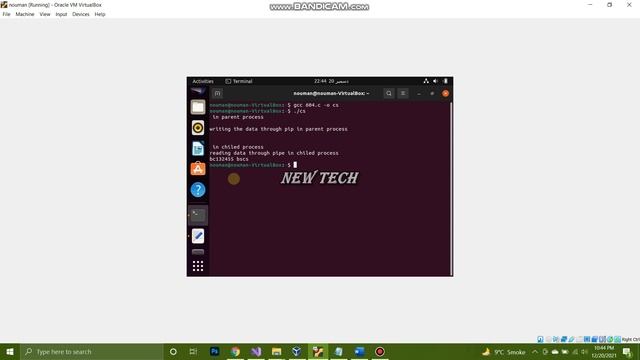Open Visual Studio from the taskbar
This screenshot has width=640, height=360.
[x=256, y=351]
